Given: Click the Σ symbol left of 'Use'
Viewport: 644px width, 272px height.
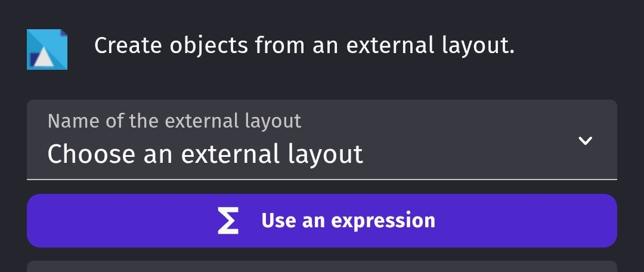Looking at the screenshot, I should pos(228,221).
